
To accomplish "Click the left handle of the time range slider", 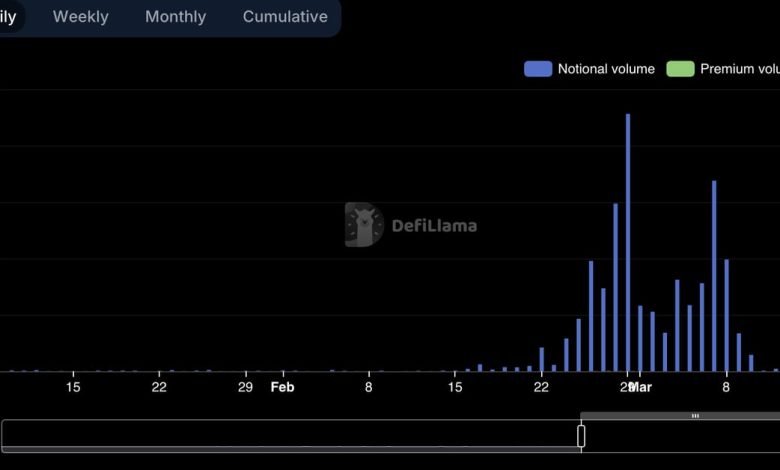I will coord(581,436).
